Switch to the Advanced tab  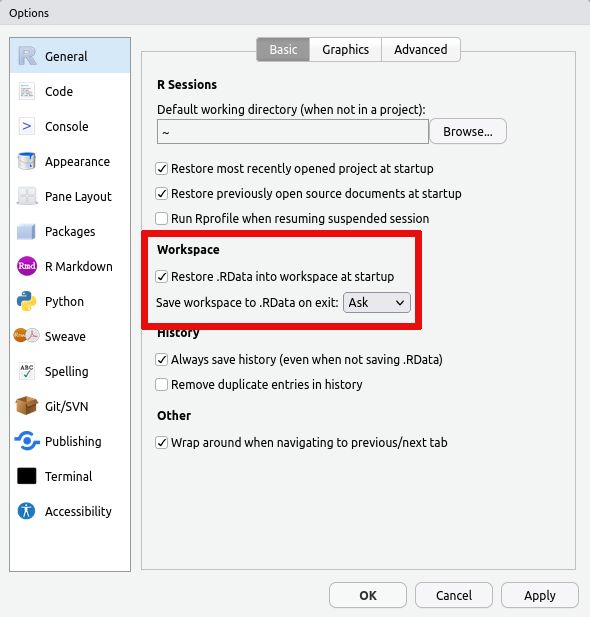coord(420,50)
